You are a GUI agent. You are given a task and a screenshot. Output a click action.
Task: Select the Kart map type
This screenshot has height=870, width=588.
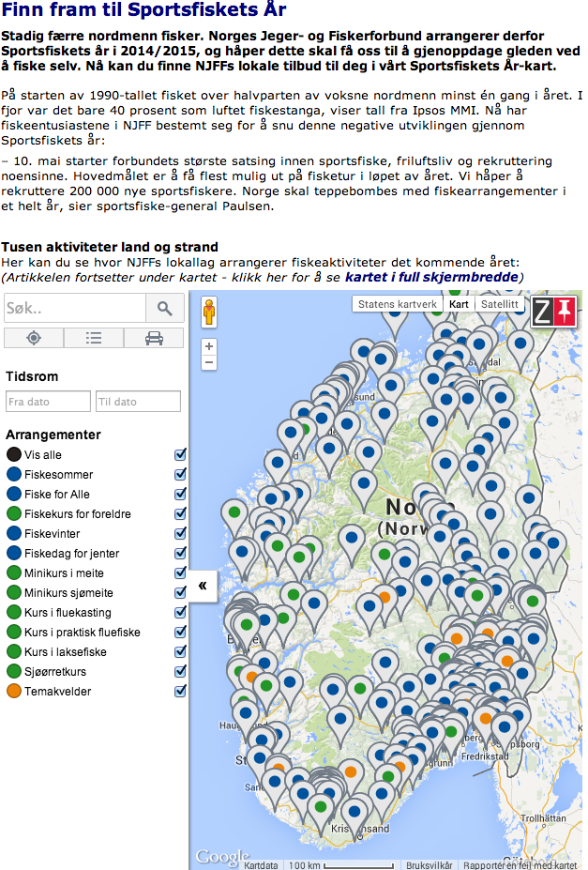click(459, 304)
